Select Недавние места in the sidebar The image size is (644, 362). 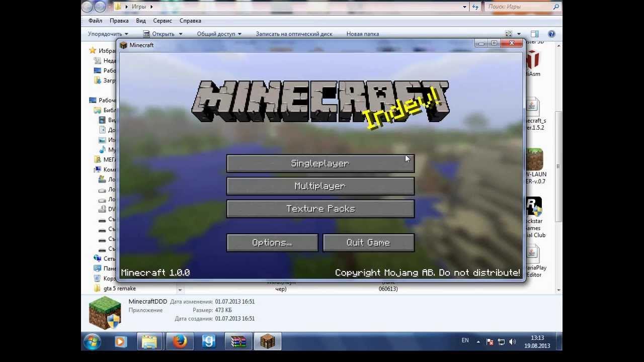coord(105,60)
